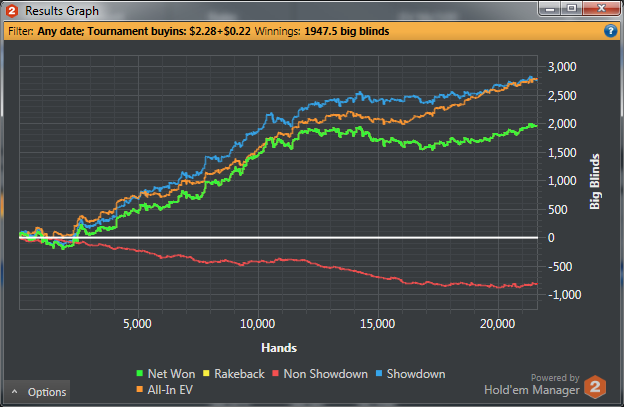Click the 2,500 big blinds axis label
Screen dimensions: 624x407
(x=562, y=96)
